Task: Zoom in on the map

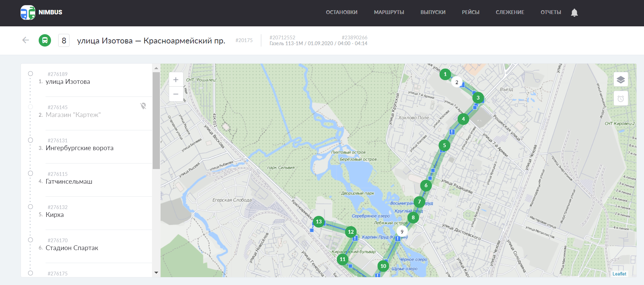Action: click(x=176, y=80)
